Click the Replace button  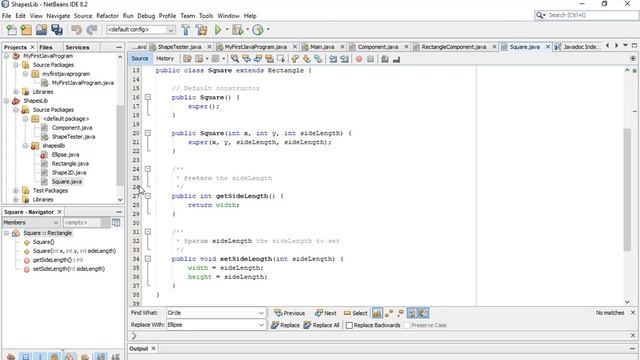pos(285,325)
